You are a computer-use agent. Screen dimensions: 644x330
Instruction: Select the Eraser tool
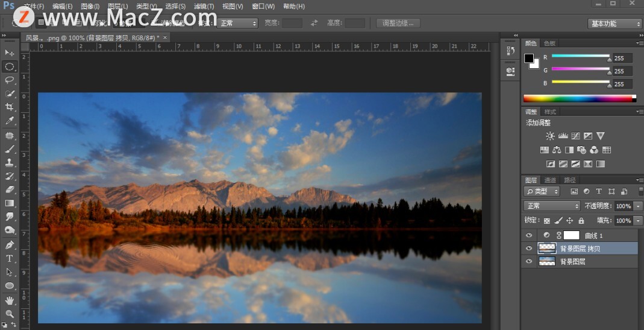click(x=10, y=189)
